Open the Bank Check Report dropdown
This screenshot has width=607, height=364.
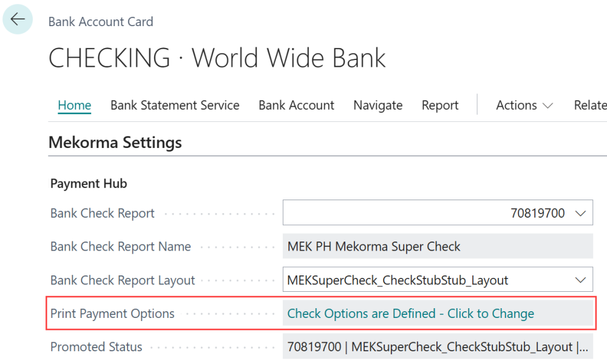(x=581, y=213)
